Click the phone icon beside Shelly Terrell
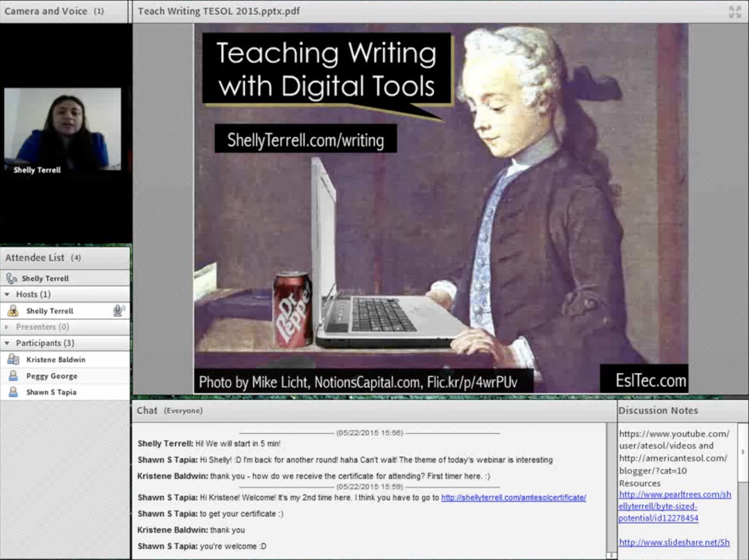The width and height of the screenshot is (749, 560). (12, 279)
